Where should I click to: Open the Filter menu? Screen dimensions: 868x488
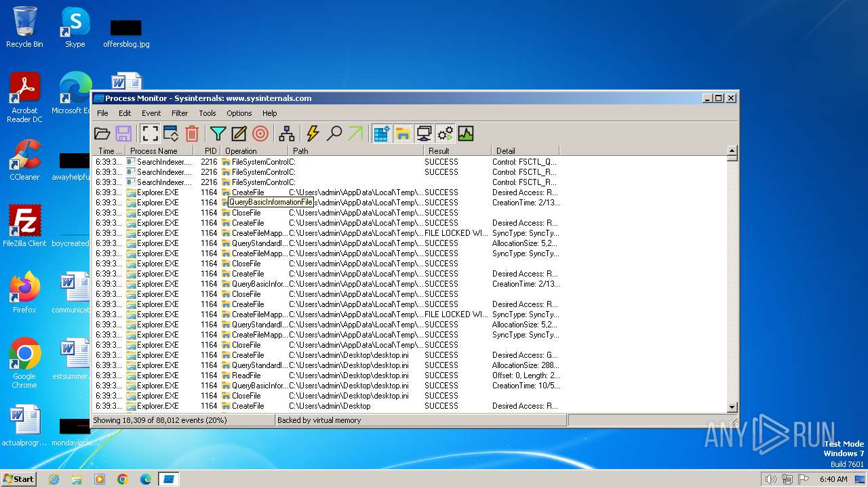pyautogui.click(x=180, y=113)
